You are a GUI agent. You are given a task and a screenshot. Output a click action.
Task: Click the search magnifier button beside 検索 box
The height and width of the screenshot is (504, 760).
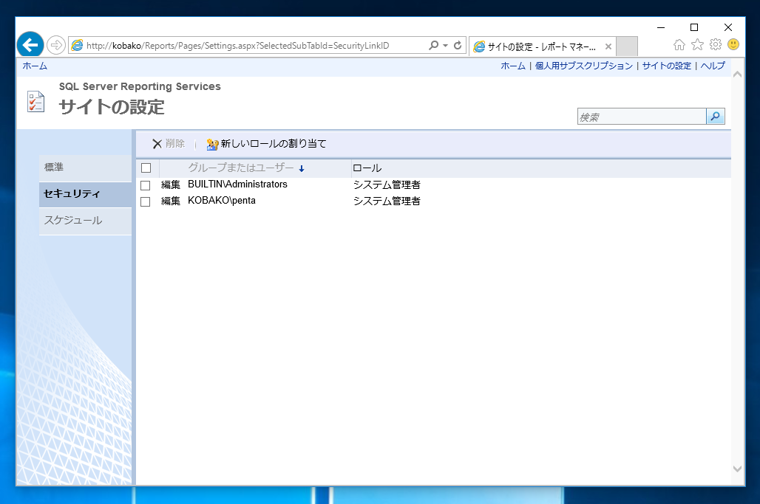click(x=715, y=116)
